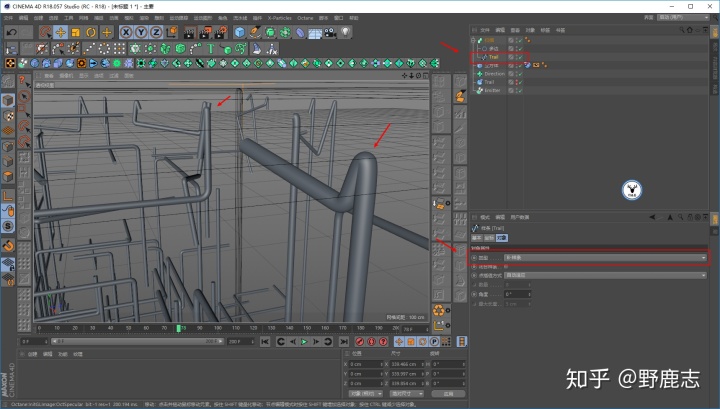720x409 pixels.
Task: Click the X position input field
Action: (366, 364)
